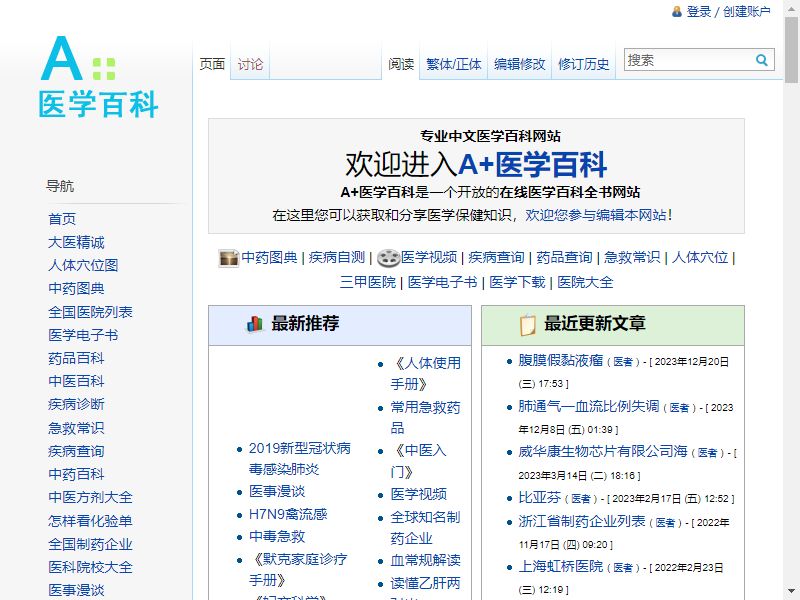Open the 讨论 tab
This screenshot has width=800, height=600.
point(250,64)
